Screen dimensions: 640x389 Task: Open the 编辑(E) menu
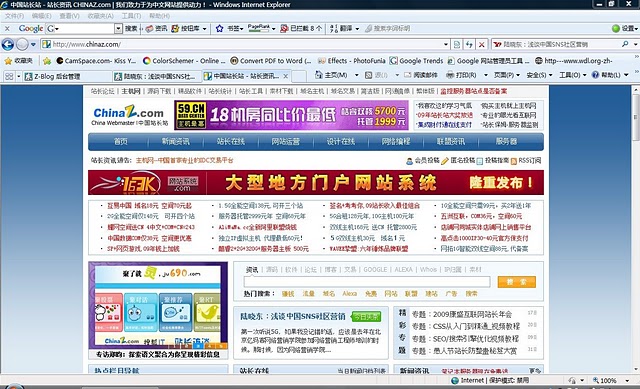(41, 16)
